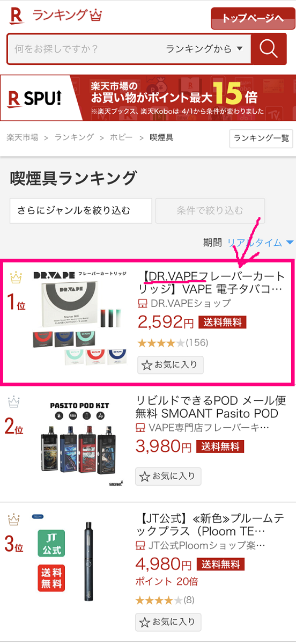
Task: Click the JT公式Ploom shop store icon
Action: pos(140,546)
